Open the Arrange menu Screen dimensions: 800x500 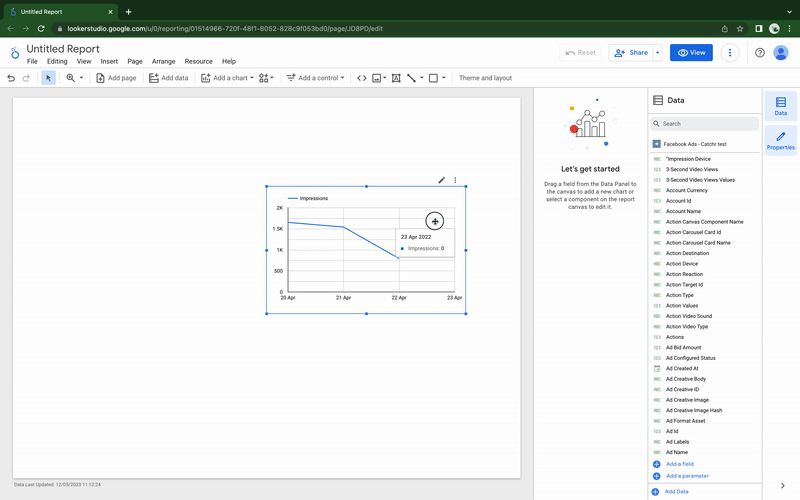163,62
